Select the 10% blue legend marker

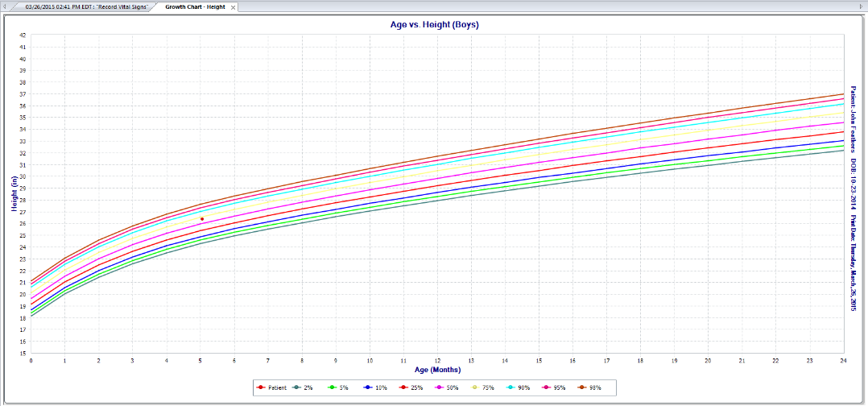370,388
